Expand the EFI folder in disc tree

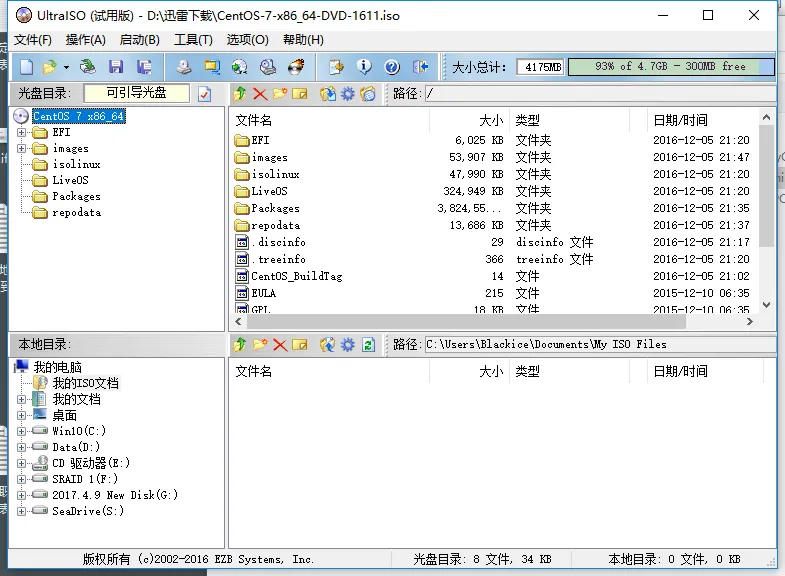coord(22,133)
